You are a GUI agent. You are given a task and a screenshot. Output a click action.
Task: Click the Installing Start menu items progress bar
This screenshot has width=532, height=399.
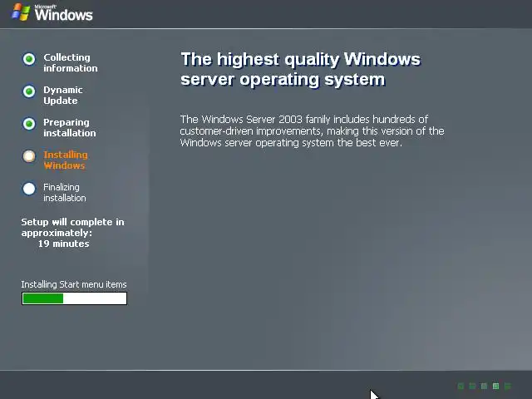(74, 298)
